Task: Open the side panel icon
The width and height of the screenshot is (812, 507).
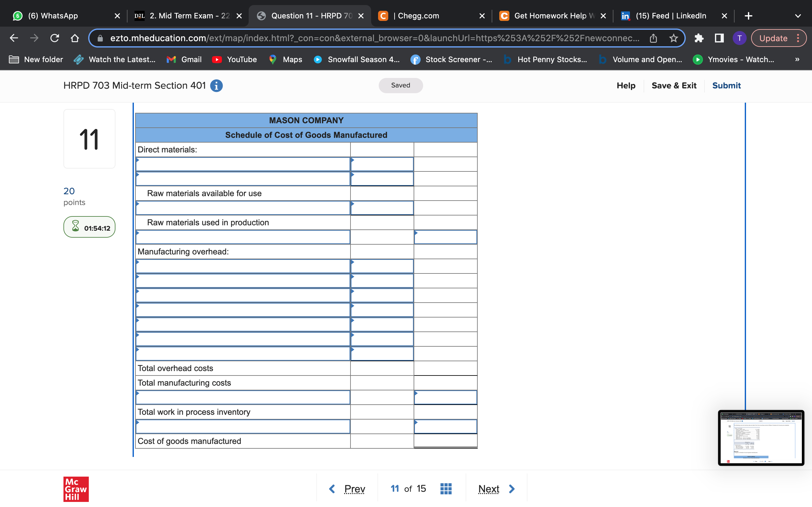Action: click(x=719, y=38)
